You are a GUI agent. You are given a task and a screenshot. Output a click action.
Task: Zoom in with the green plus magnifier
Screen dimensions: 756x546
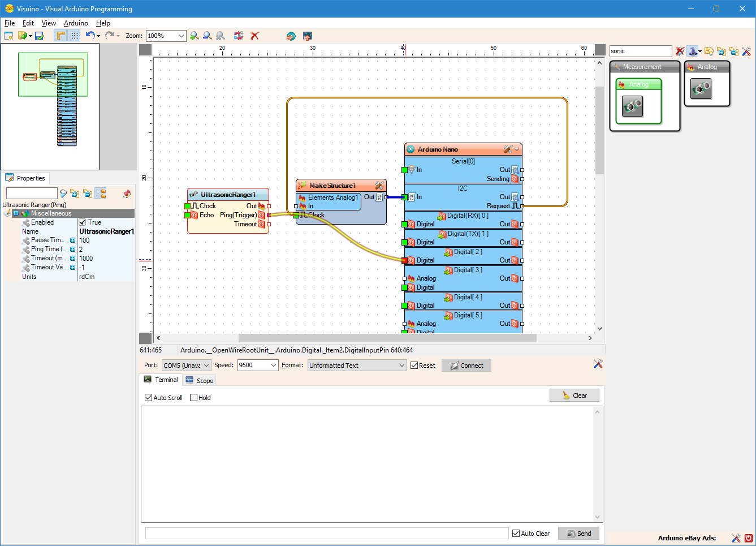194,36
